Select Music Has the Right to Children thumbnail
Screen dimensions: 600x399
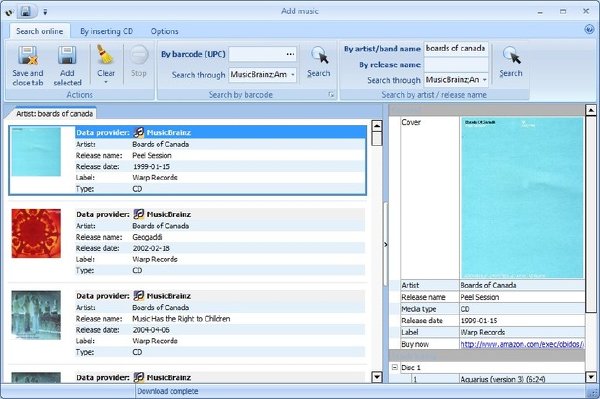(x=36, y=315)
